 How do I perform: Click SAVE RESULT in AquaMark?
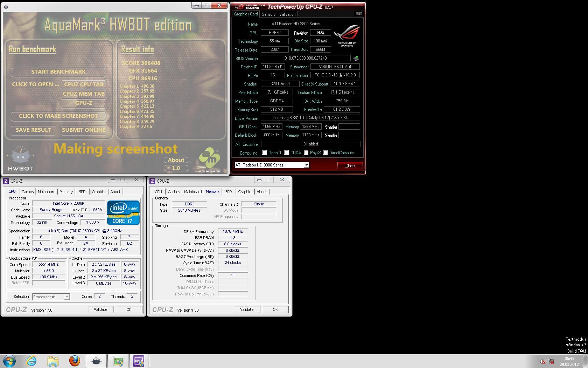pos(33,130)
